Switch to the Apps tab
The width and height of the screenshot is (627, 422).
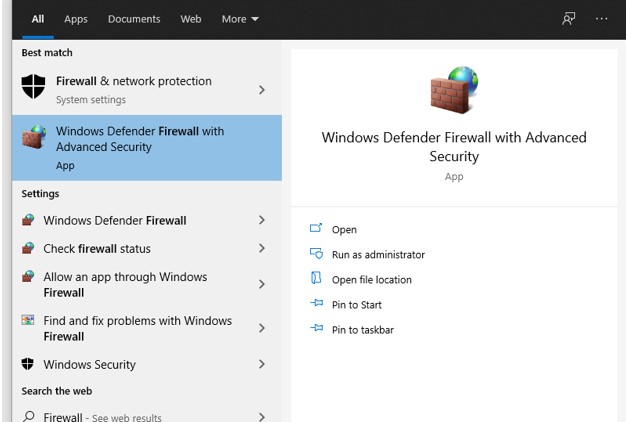coord(76,19)
